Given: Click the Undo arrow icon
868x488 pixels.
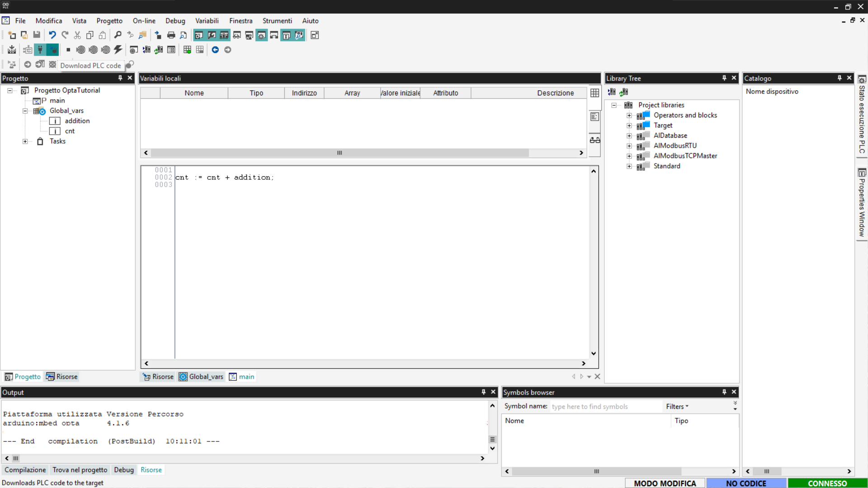Looking at the screenshot, I should (x=52, y=35).
